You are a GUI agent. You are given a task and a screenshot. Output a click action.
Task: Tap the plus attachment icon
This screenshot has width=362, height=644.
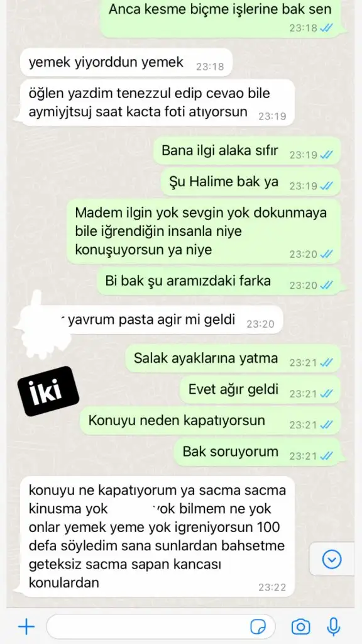point(26,626)
